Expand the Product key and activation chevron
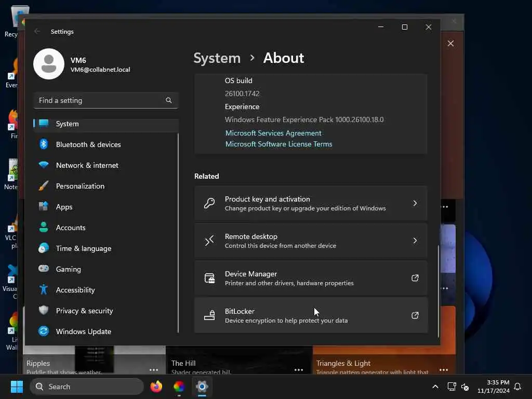532x399 pixels. point(415,203)
